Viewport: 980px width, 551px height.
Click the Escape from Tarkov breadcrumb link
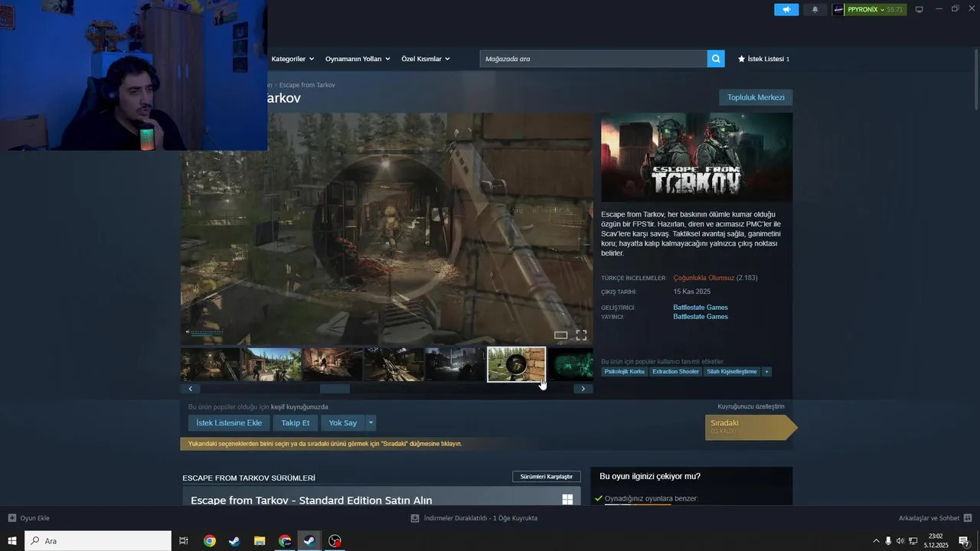click(307, 85)
